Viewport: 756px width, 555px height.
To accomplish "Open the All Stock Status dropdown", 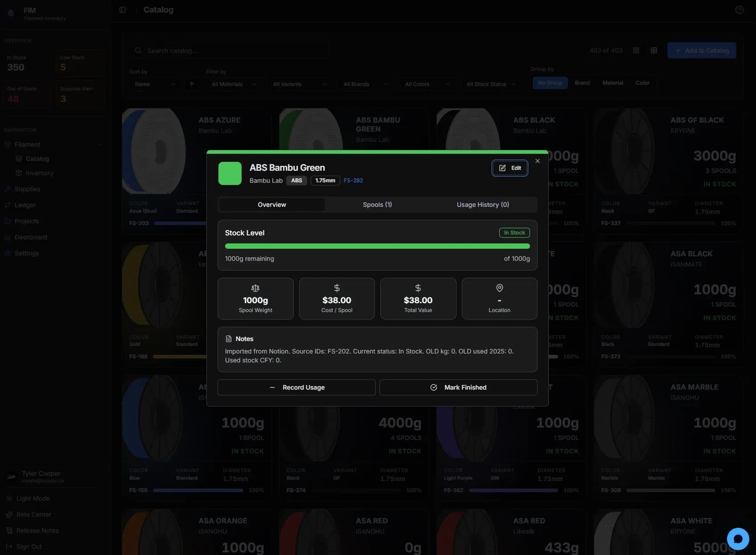I will point(491,84).
